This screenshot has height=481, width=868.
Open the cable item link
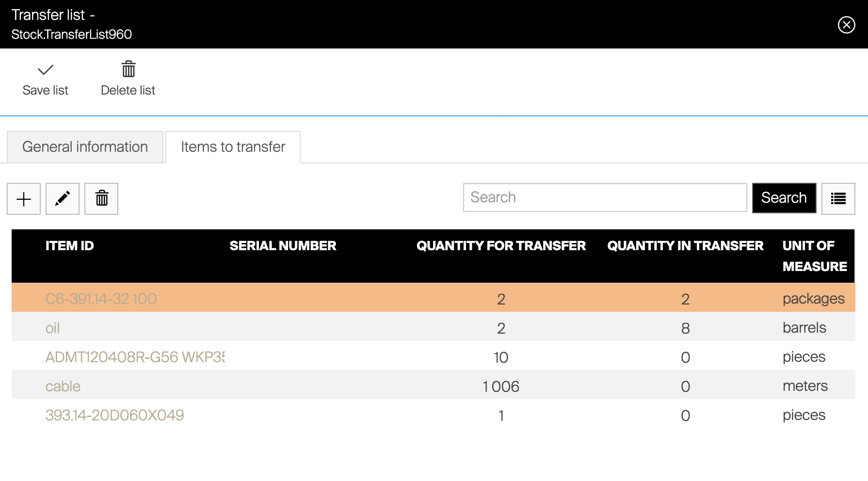pos(63,386)
